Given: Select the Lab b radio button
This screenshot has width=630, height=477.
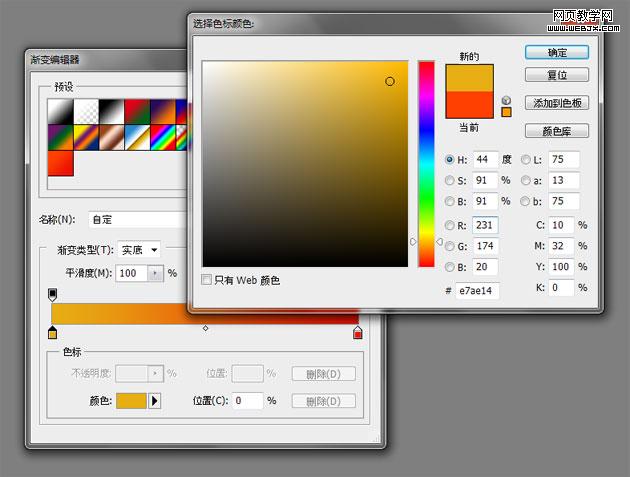Looking at the screenshot, I should point(526,201).
